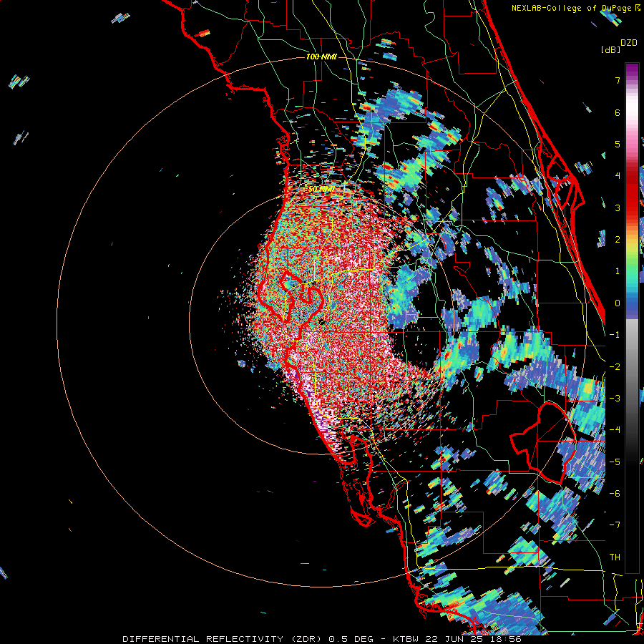This screenshot has width=644, height=644.
Task: Select the -5 value on the scale
Action: [615, 462]
